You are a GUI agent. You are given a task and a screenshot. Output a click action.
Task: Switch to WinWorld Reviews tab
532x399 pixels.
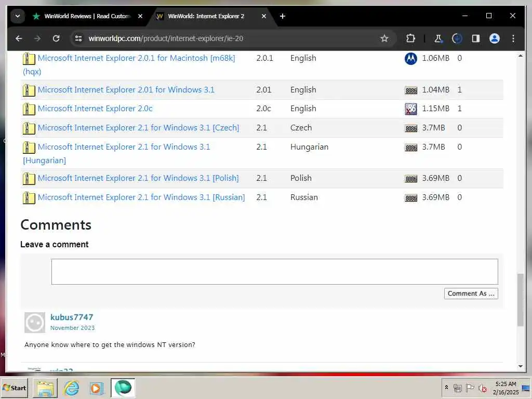pos(87,16)
